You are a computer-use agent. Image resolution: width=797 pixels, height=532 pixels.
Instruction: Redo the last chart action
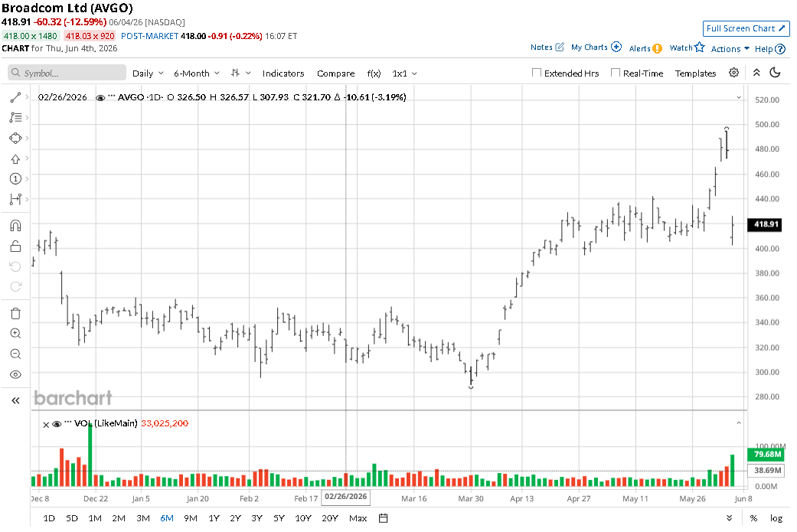[x=15, y=286]
